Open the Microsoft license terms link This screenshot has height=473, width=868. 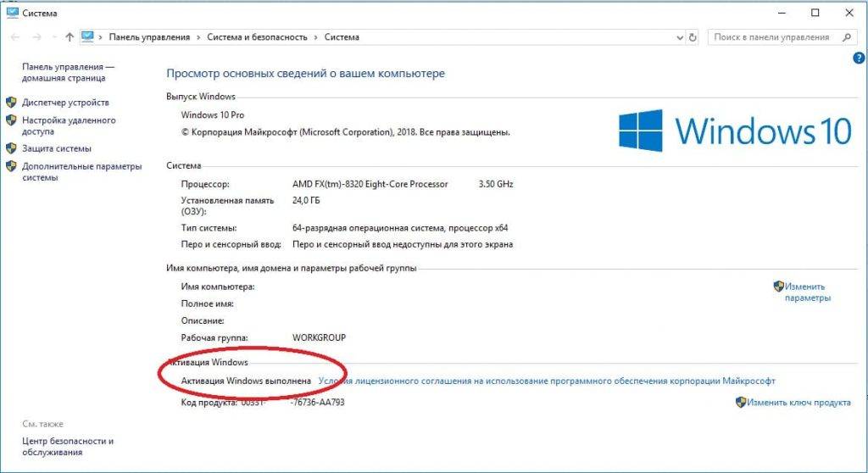(x=546, y=381)
